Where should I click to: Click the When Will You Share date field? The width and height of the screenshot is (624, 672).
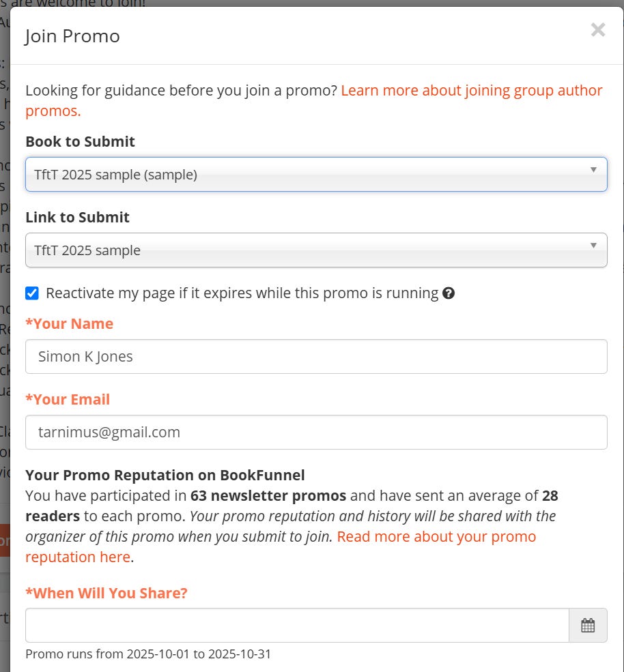tap(297, 626)
